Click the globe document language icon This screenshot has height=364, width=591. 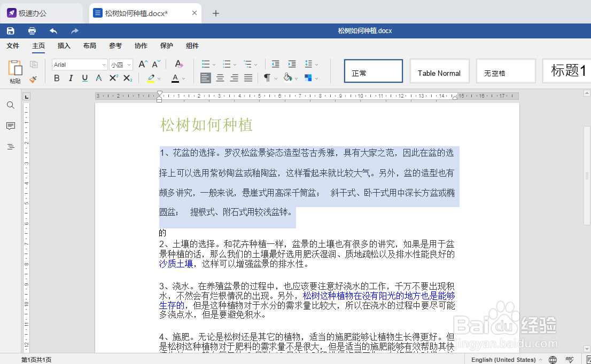coord(553,360)
